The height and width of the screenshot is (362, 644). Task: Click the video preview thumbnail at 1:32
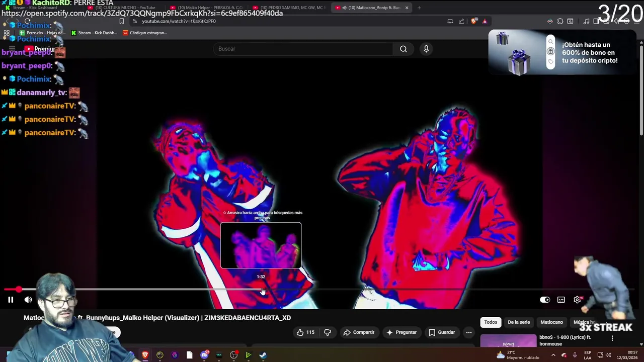261,245
